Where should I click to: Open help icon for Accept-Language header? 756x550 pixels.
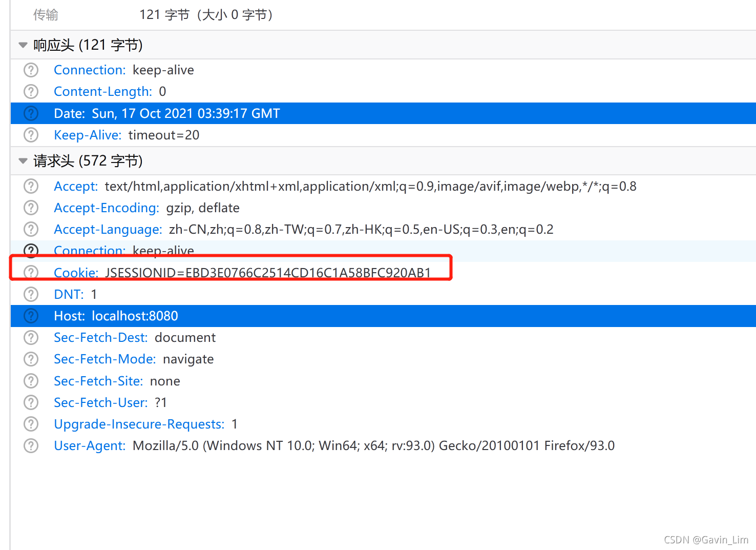click(31, 229)
